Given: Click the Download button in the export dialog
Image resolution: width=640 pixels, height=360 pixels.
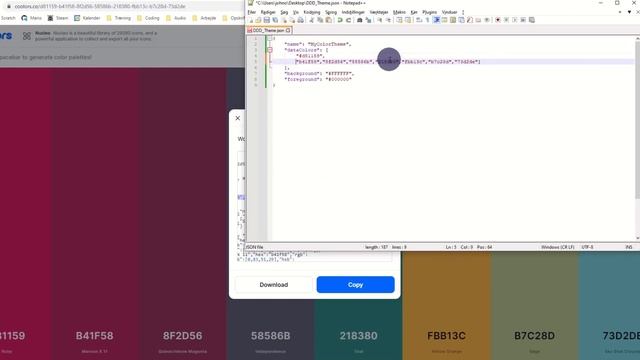Looking at the screenshot, I should (274, 284).
